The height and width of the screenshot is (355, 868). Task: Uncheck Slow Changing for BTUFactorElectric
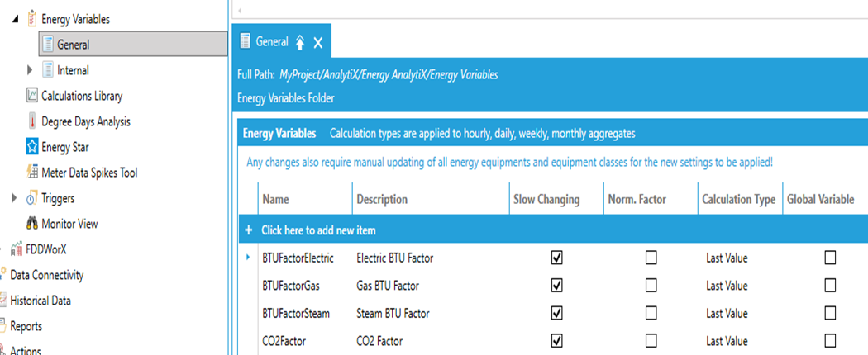[557, 258]
